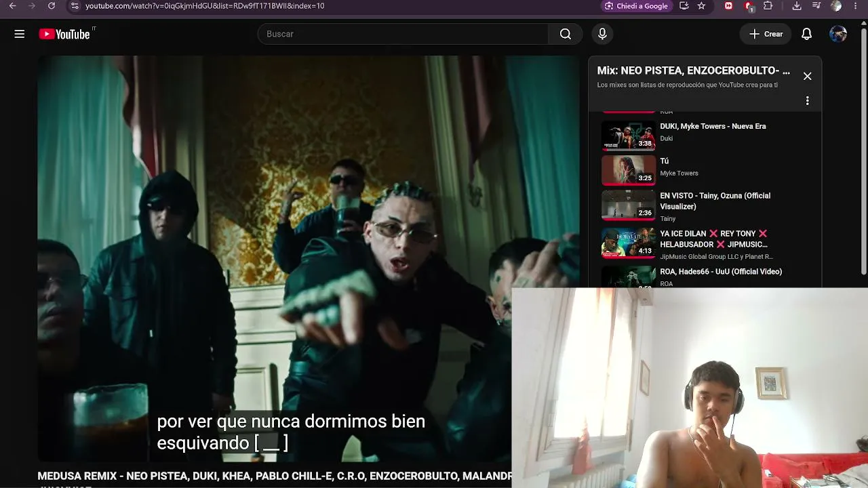Close the Mix playlist panel
868x488 pixels.
click(x=807, y=76)
